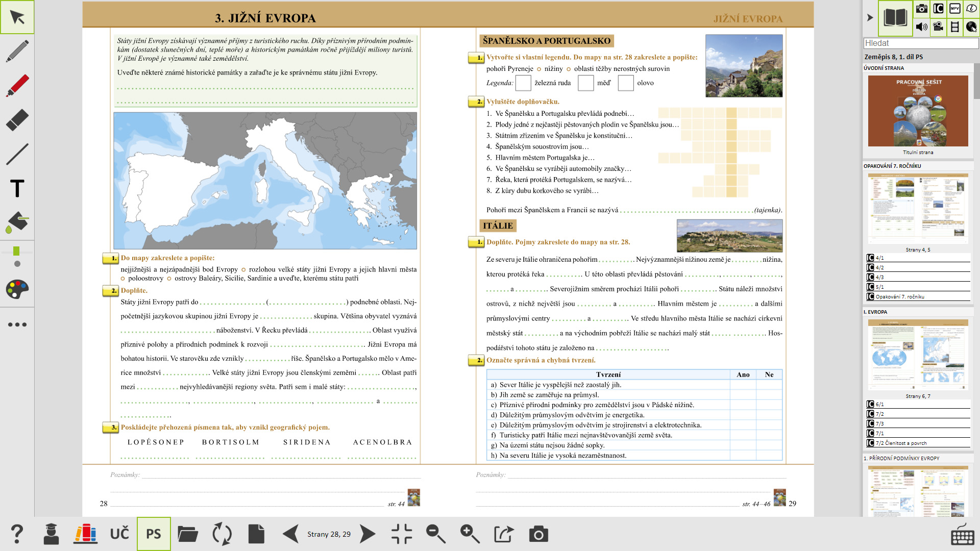Go to next pages arrow
The height and width of the screenshot is (551, 980).
(367, 534)
